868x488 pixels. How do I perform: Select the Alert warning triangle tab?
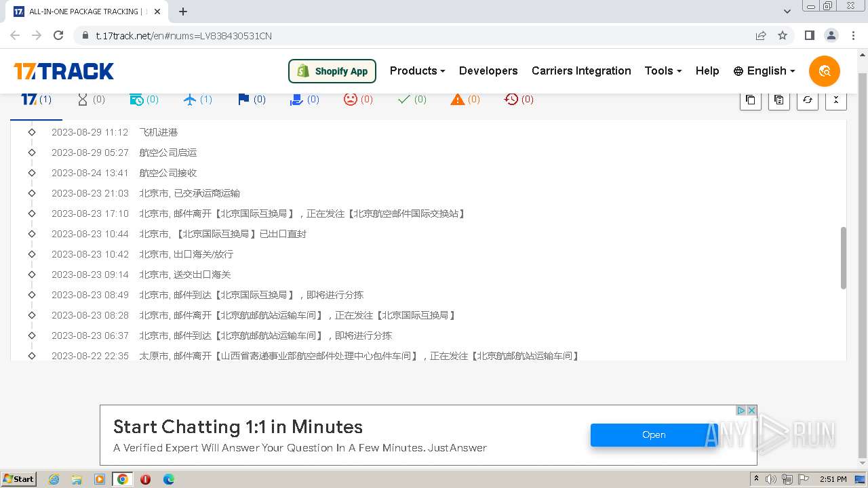coord(465,100)
